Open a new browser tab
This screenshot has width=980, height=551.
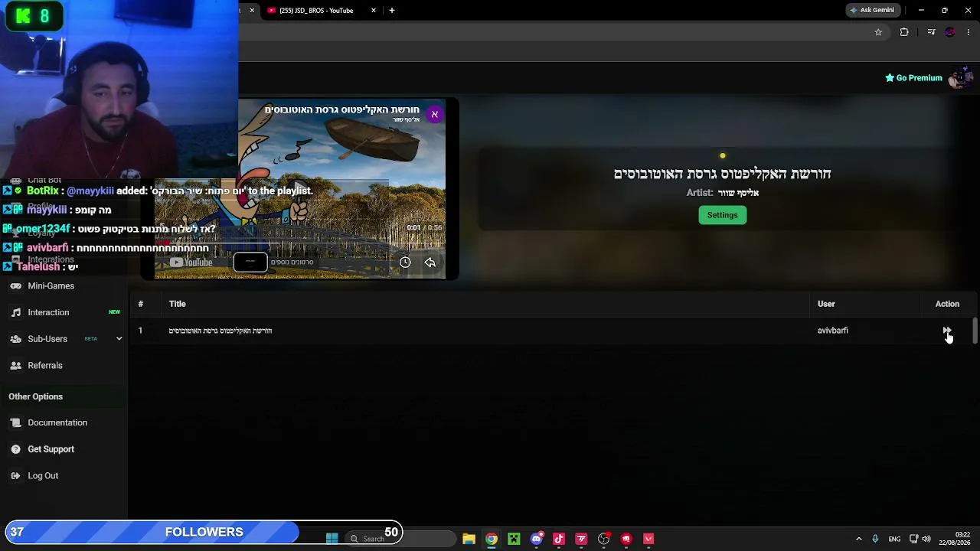392,11
